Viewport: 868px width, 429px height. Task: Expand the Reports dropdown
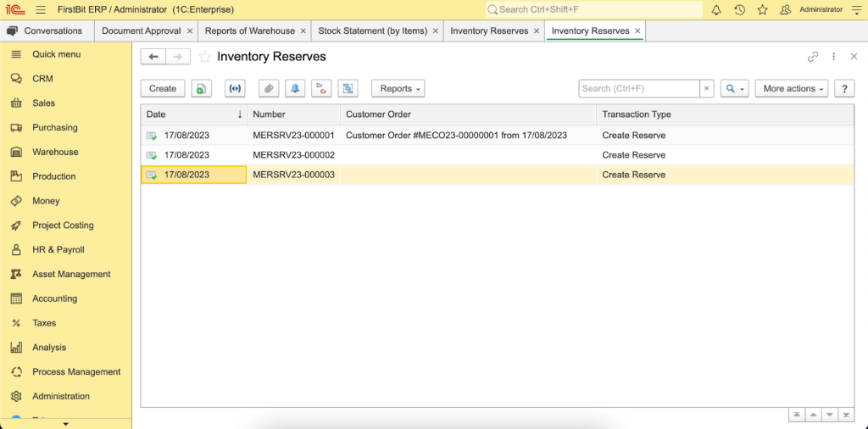tap(398, 88)
